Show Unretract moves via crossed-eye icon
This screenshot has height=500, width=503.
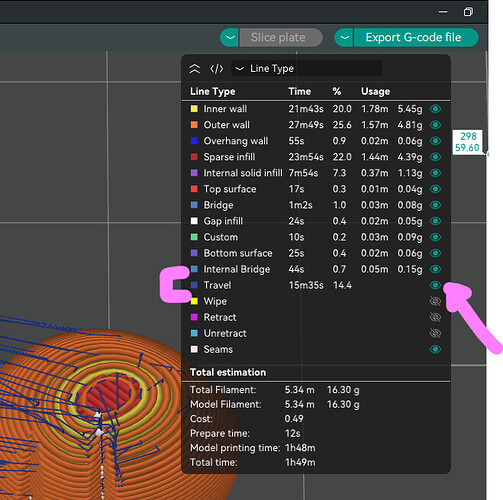coord(435,333)
